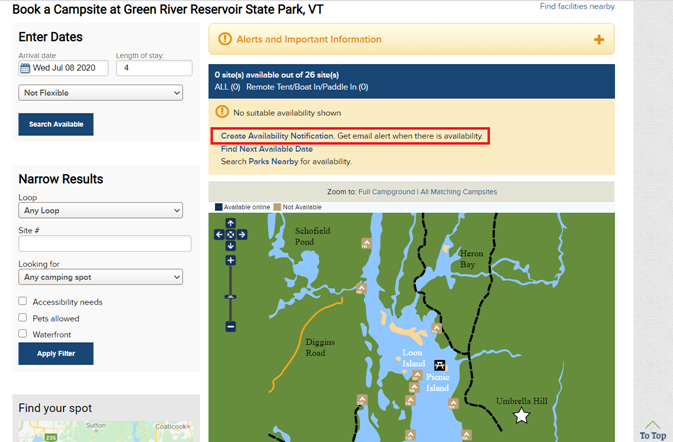Open the Parks Nearby link
The image size is (673, 442).
point(273,161)
